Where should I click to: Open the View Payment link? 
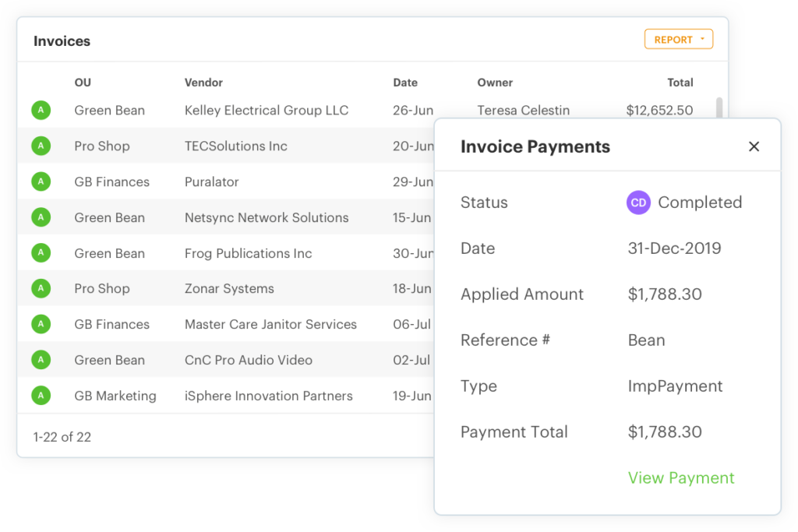pos(681,478)
